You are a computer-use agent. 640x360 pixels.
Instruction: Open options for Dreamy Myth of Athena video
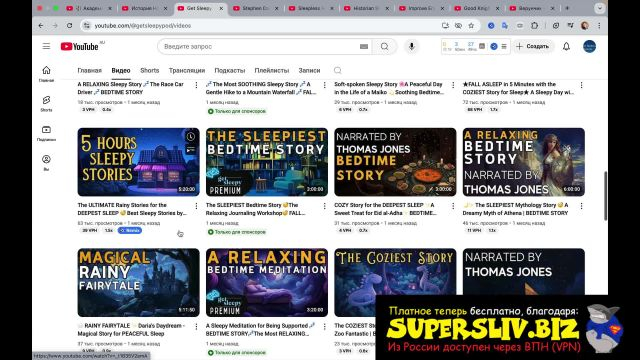point(581,206)
